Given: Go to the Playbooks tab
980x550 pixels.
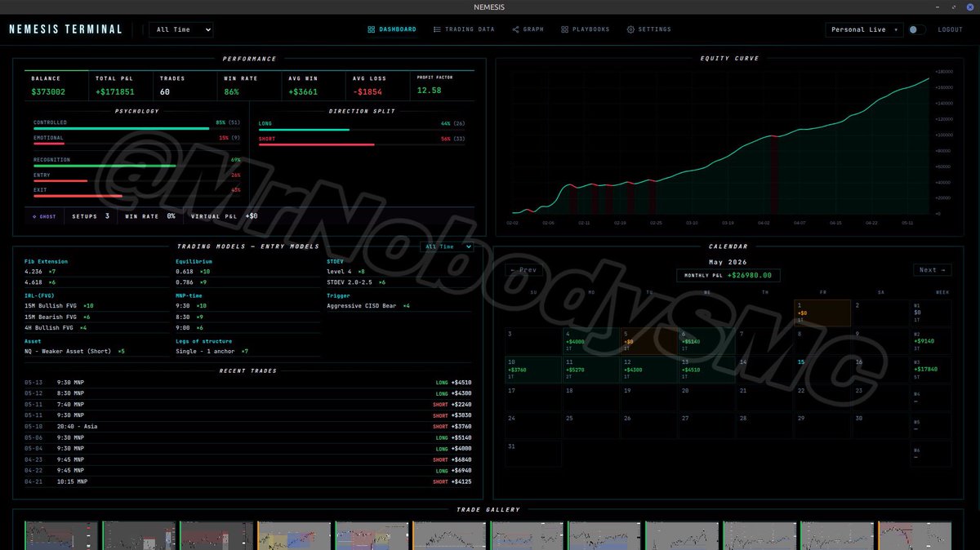Looking at the screenshot, I should tap(585, 29).
